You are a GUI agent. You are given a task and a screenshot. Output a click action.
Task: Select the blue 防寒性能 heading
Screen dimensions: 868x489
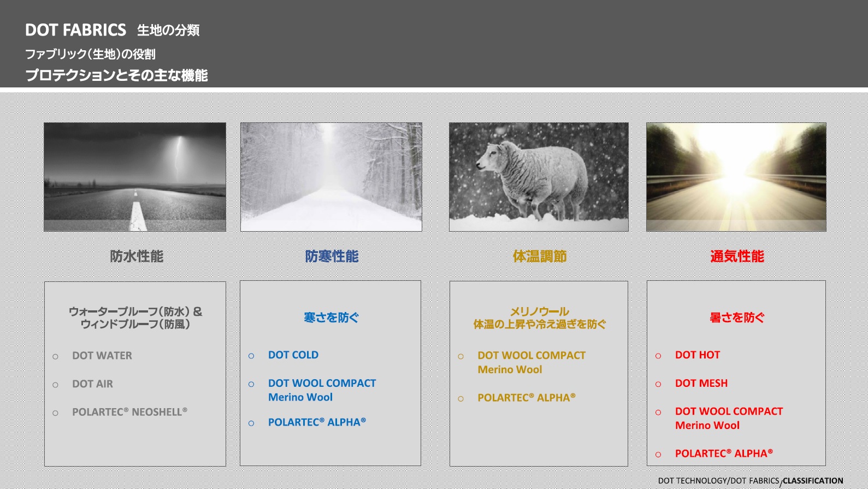click(x=332, y=256)
